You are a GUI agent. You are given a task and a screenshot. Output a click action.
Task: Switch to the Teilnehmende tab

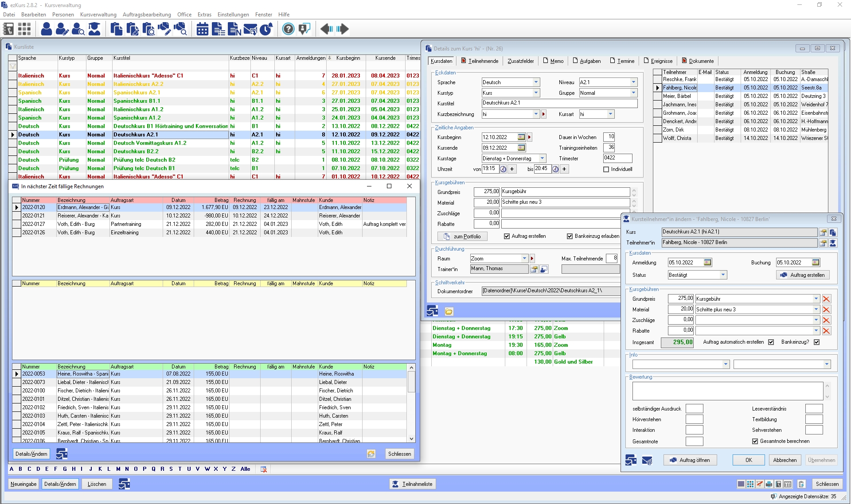click(480, 61)
